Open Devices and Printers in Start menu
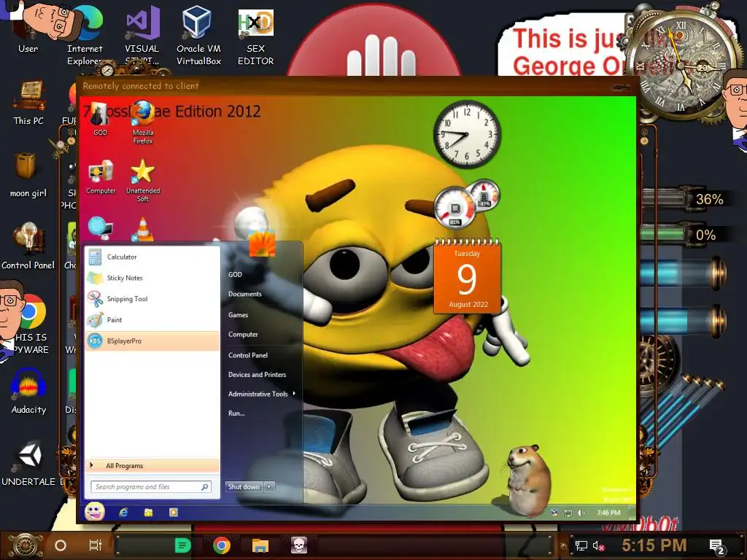This screenshot has height=560, width=747. coord(258,375)
